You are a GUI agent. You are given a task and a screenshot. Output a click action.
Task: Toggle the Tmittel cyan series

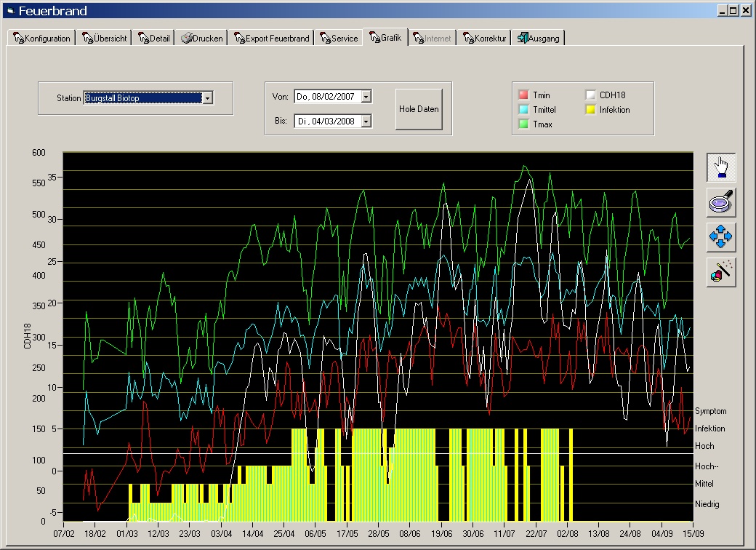[523, 110]
